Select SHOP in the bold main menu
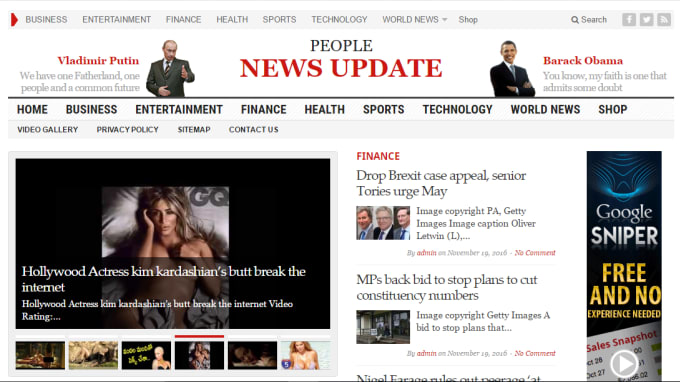680x382 pixels. 613,110
